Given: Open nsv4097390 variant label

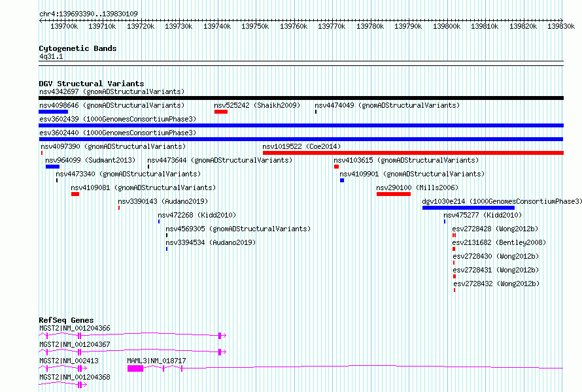Looking at the screenshot, I should [x=113, y=146].
